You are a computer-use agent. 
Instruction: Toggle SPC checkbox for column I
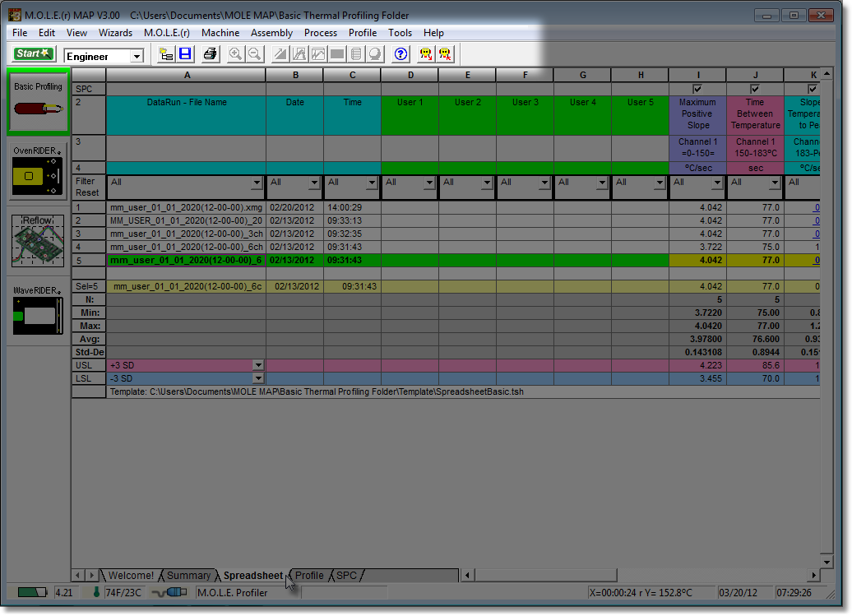697,89
